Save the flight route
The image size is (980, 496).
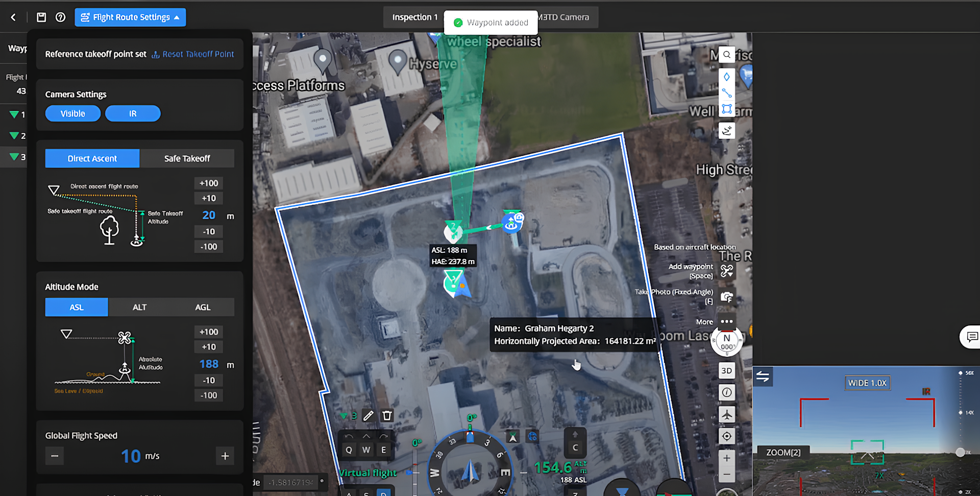pos(41,17)
